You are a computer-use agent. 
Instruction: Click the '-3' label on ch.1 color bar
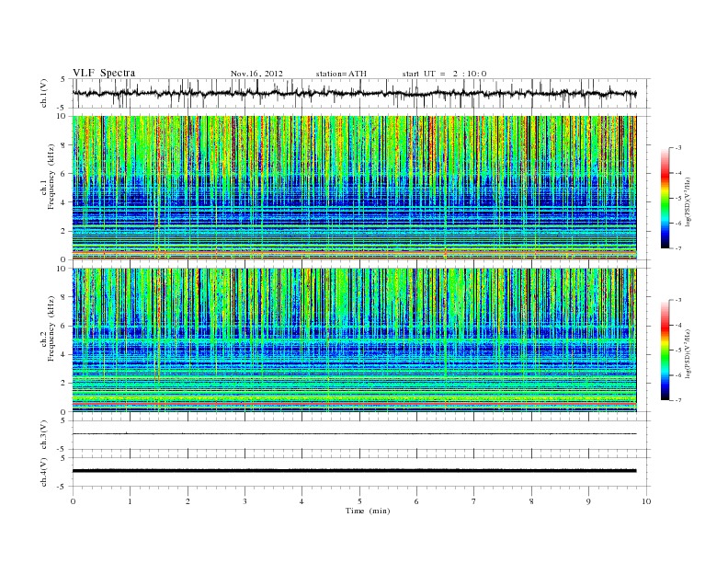click(x=678, y=148)
